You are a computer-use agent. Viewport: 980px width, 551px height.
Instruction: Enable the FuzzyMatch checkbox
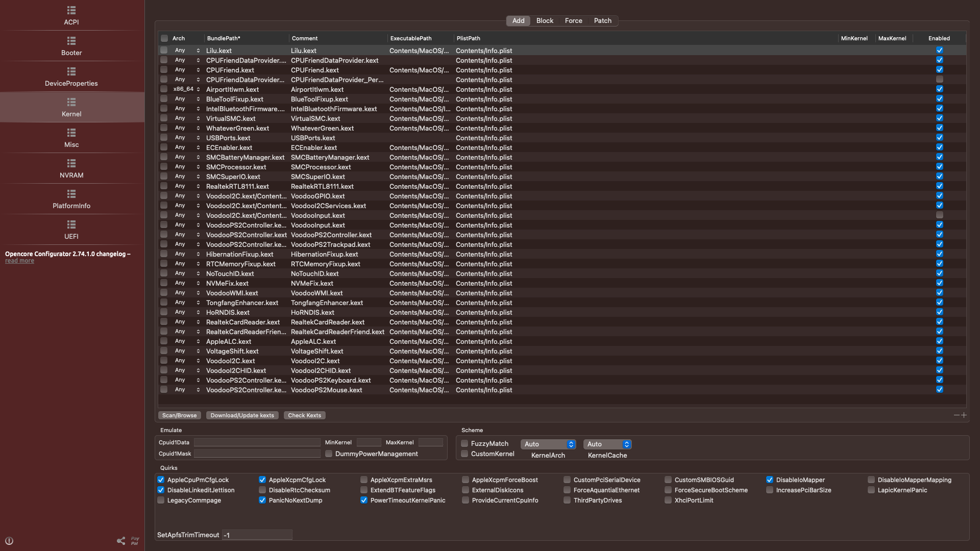464,444
